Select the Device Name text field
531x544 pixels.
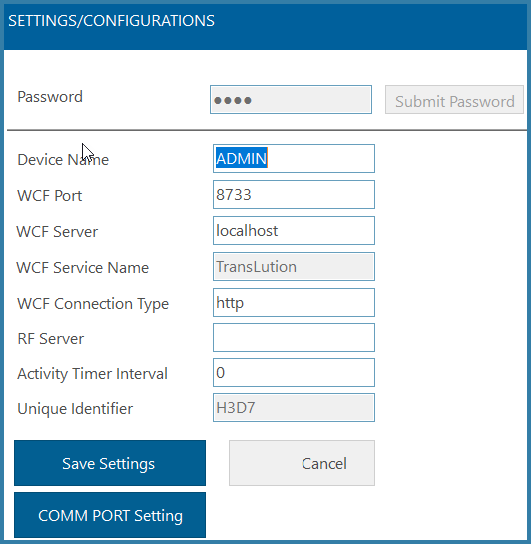pyautogui.click(x=294, y=159)
